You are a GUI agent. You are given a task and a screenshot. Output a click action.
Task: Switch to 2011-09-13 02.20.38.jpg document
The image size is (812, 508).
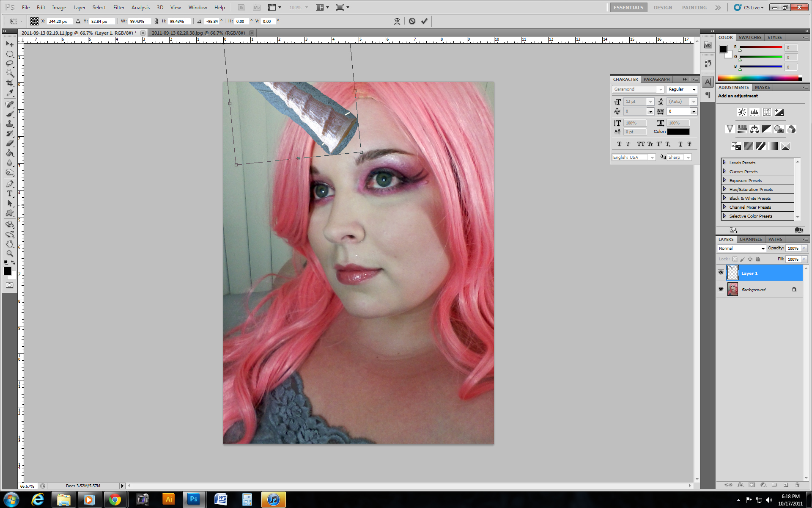(x=198, y=33)
